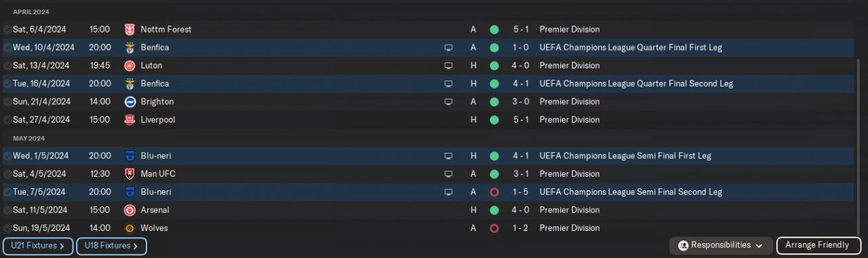The width and height of the screenshot is (868, 258).
Task: Toggle the checkmark beside Sat 6/4/2024 fixture
Action: pos(7,30)
